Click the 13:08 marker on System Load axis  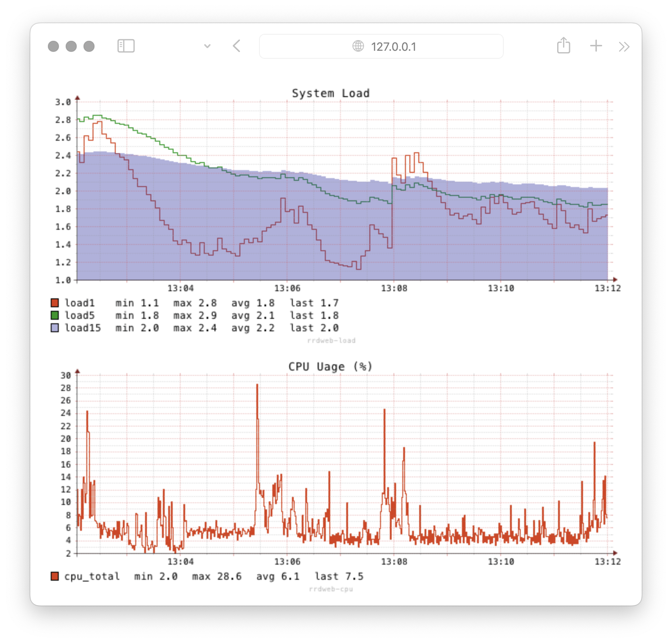[394, 289]
